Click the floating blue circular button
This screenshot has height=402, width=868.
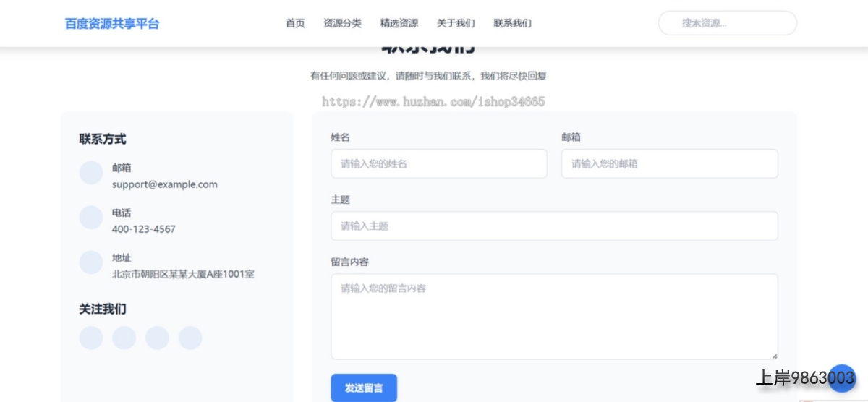point(841,377)
